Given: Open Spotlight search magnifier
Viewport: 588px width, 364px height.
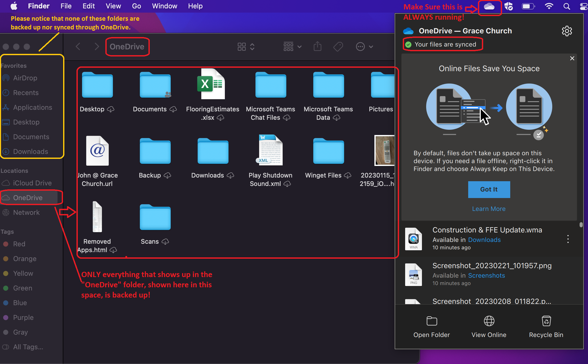Looking at the screenshot, I should coord(567,6).
